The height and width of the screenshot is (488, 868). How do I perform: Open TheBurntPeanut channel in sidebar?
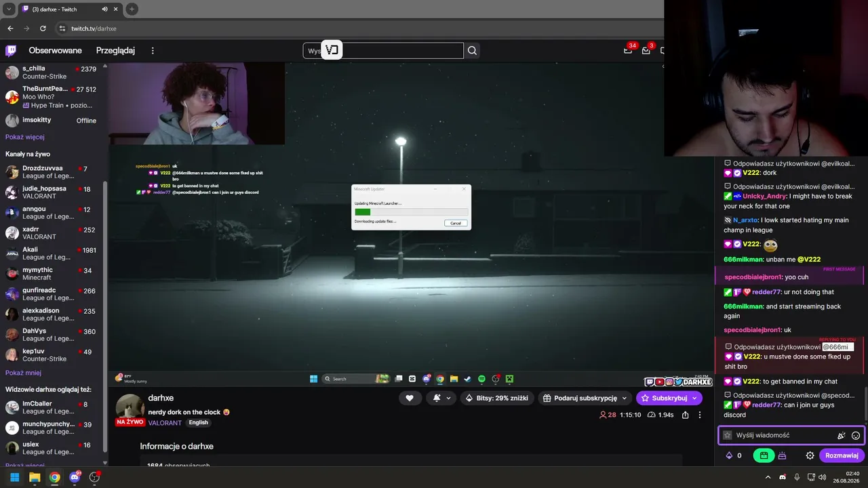coord(52,97)
